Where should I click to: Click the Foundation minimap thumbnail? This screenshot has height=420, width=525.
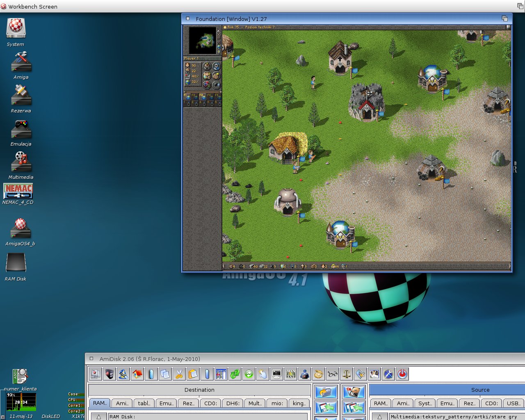coord(203,41)
